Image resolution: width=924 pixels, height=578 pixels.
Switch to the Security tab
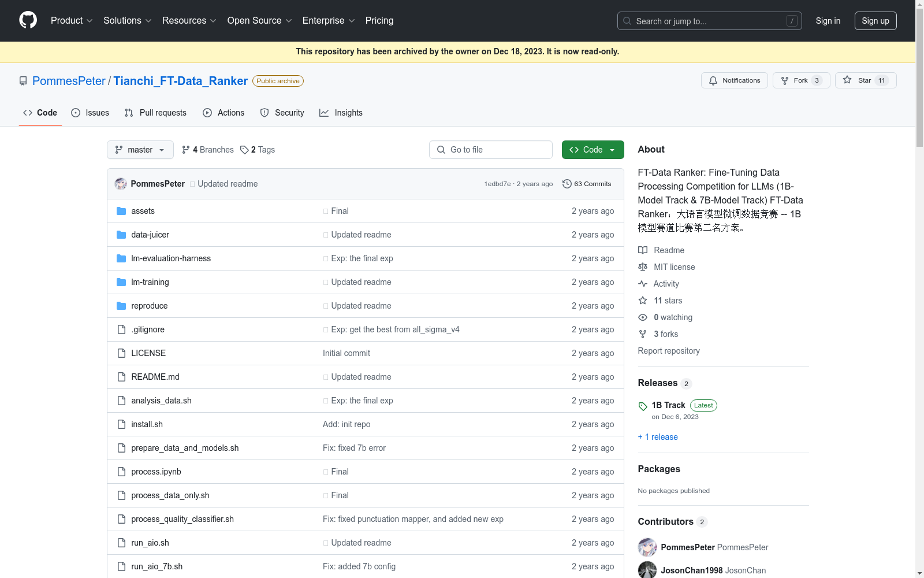(x=282, y=113)
